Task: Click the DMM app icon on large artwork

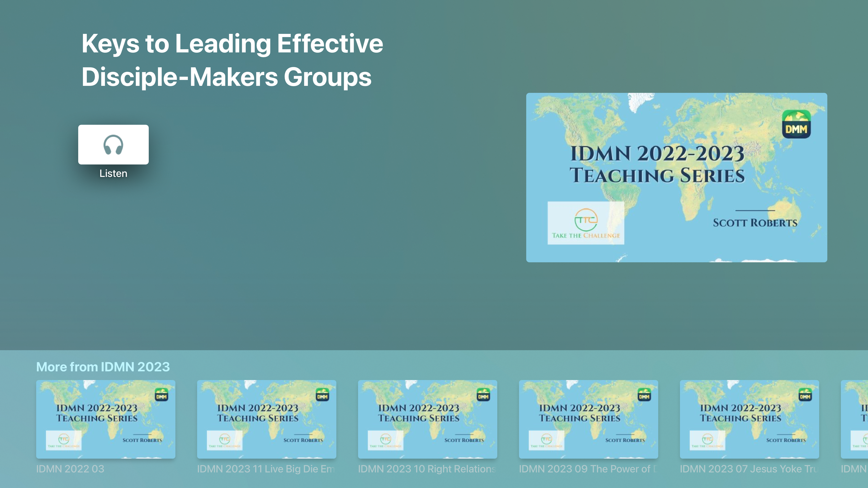Action: click(796, 124)
